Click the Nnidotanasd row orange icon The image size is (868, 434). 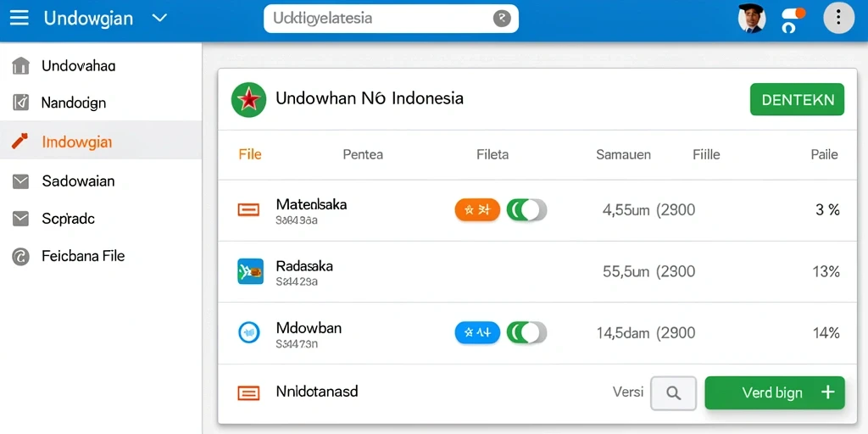point(248,393)
